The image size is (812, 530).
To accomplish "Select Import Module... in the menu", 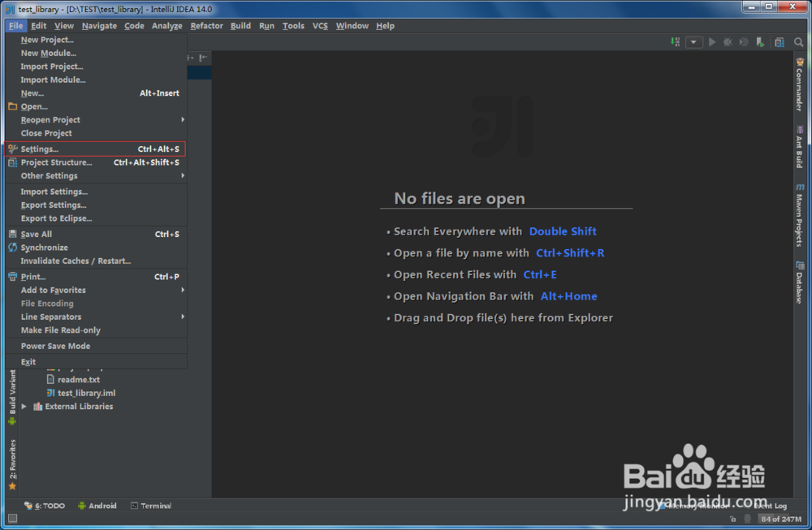I will point(96,80).
